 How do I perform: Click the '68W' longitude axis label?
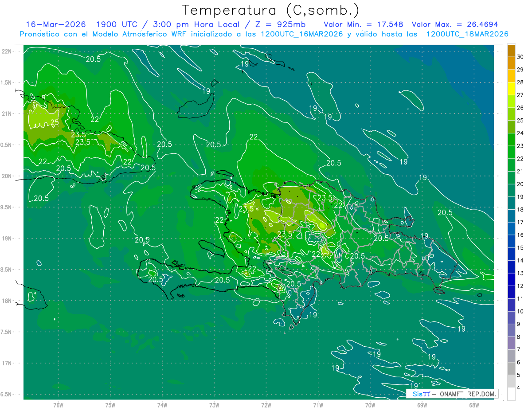[x=474, y=405]
